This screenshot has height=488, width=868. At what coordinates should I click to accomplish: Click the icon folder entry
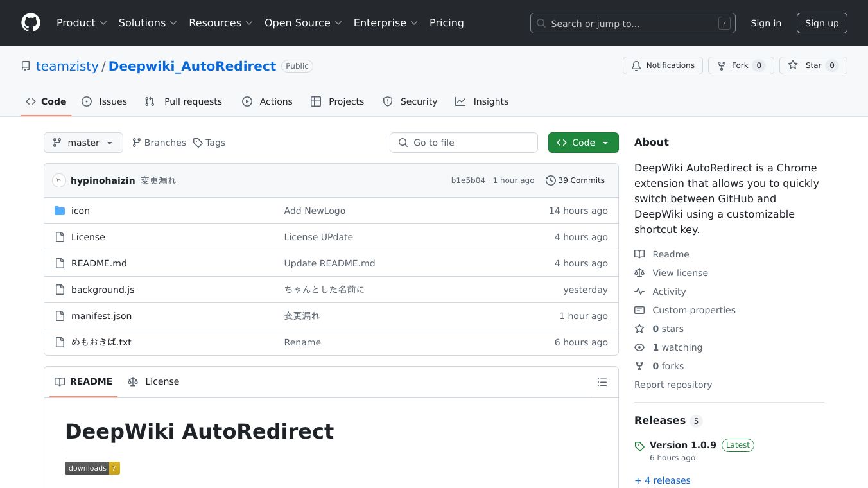click(80, 211)
